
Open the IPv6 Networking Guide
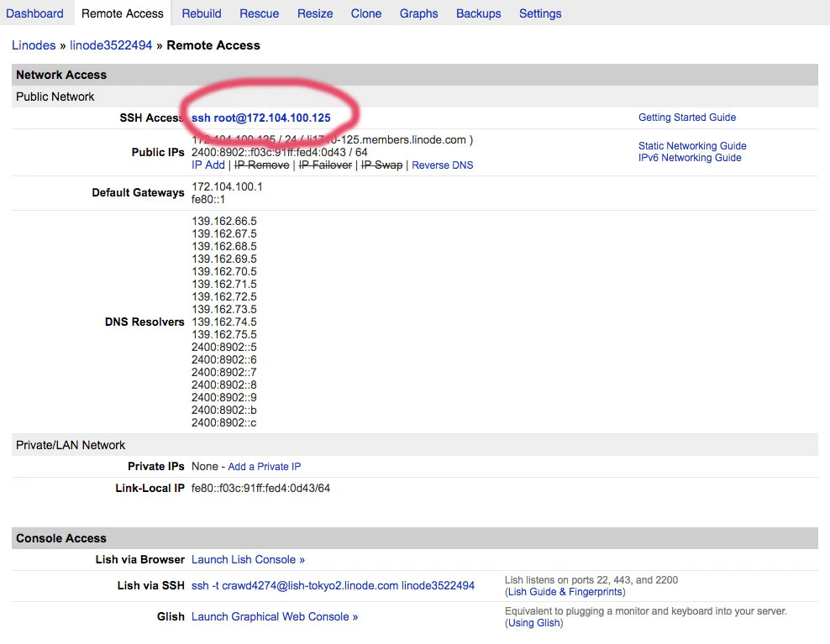(x=690, y=158)
